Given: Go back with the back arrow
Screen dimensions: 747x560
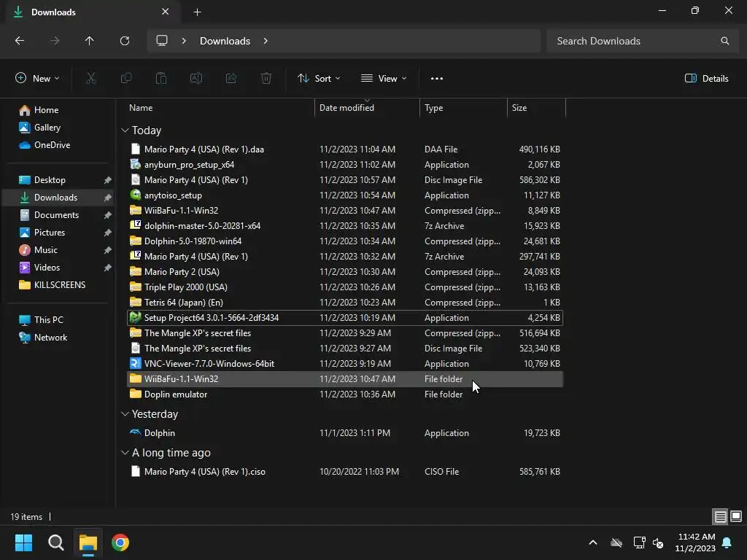Looking at the screenshot, I should point(20,41).
